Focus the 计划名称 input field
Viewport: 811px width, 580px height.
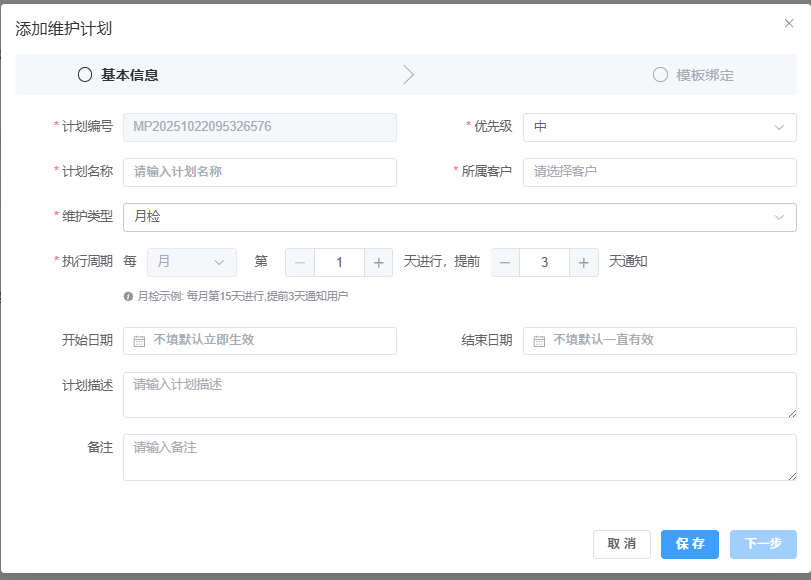tap(259, 172)
